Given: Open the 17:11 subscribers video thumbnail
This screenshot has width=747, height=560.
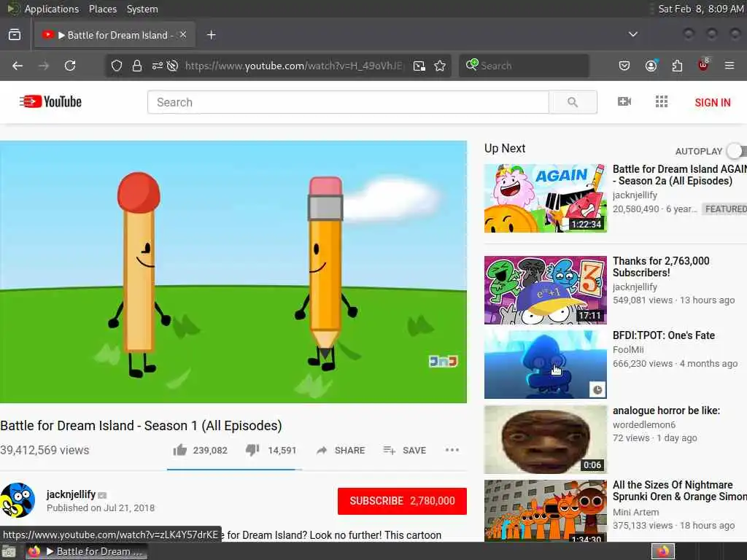Looking at the screenshot, I should [x=546, y=290].
